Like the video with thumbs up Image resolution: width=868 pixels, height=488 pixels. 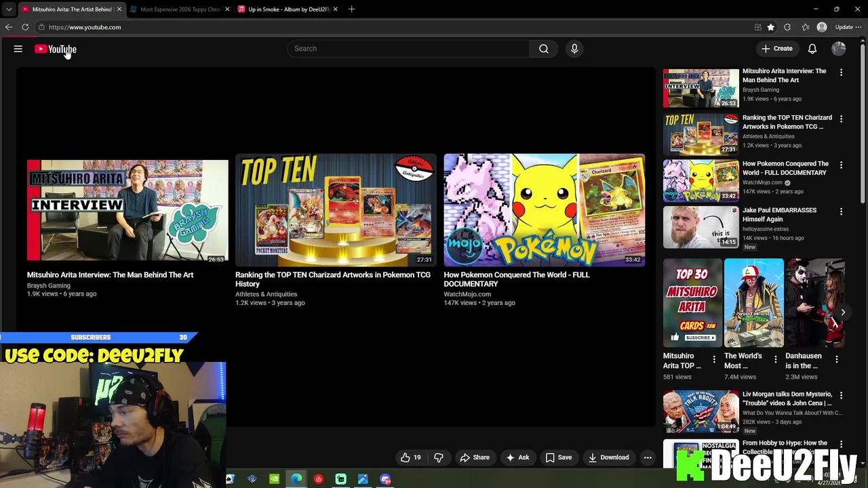pyautogui.click(x=411, y=457)
